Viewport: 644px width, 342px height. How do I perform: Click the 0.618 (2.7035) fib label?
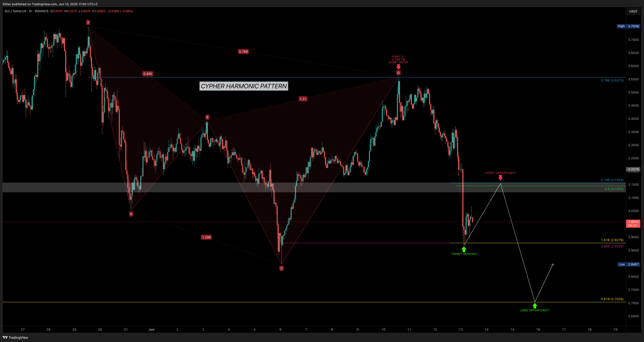point(612,299)
